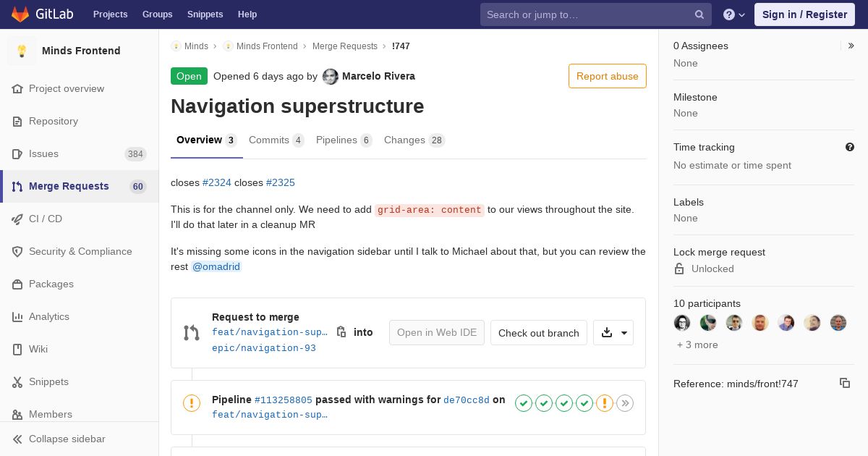Click the Report abuse button
Viewport: 868px width, 456px height.
(608, 76)
